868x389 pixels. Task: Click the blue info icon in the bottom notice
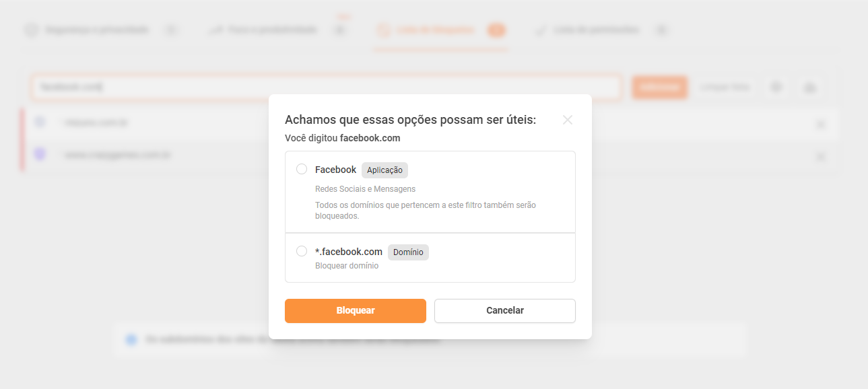click(x=131, y=339)
